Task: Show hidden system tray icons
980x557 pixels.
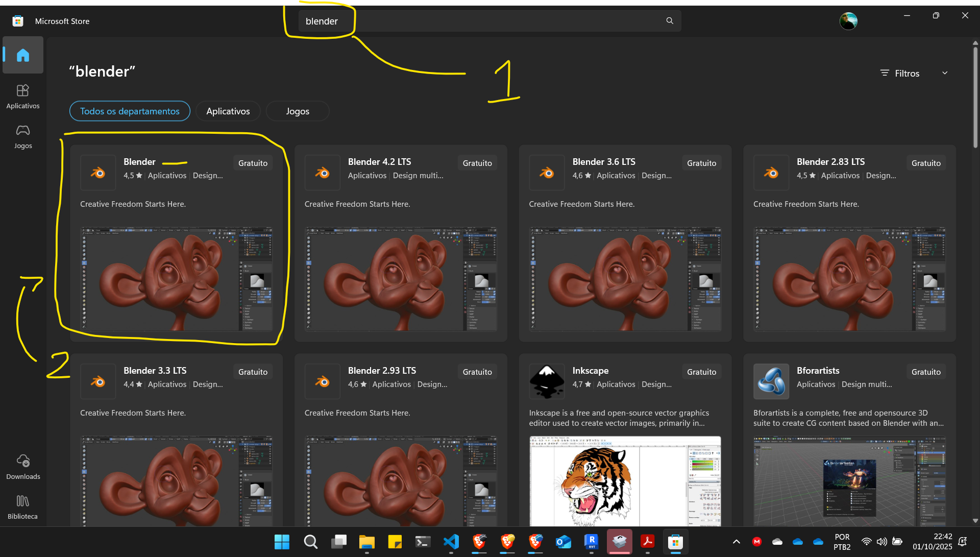Action: [736, 542]
